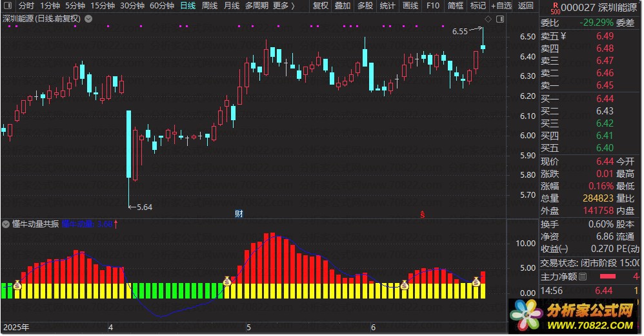Activate the 画线 drawing tool
The height and width of the screenshot is (336, 644).
coord(410,6)
